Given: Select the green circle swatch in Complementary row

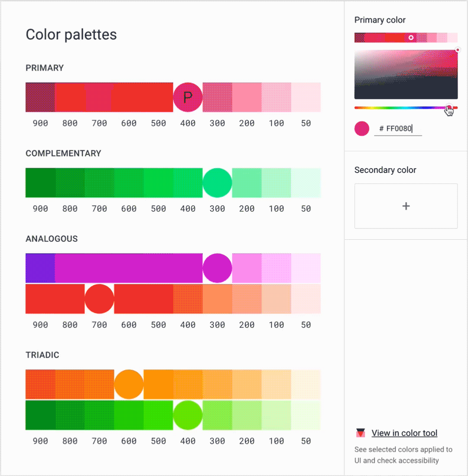Looking at the screenshot, I should click(x=217, y=183).
